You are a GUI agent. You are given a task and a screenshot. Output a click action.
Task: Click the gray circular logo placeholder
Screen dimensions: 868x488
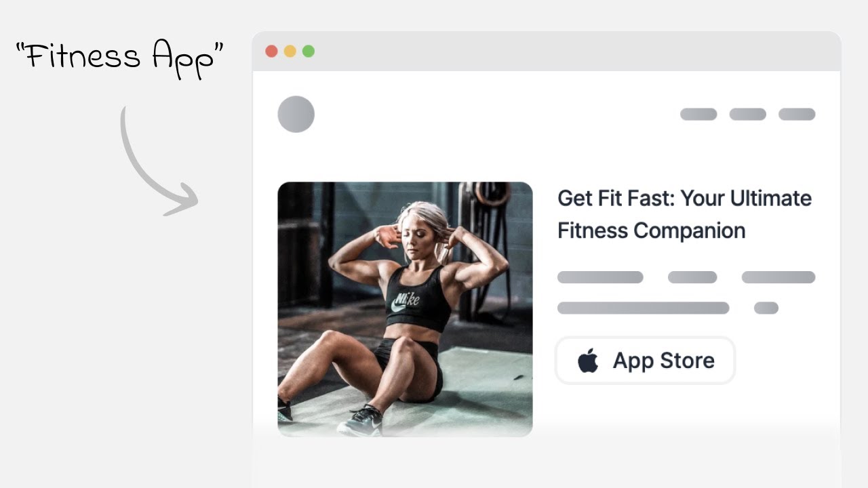(x=296, y=114)
